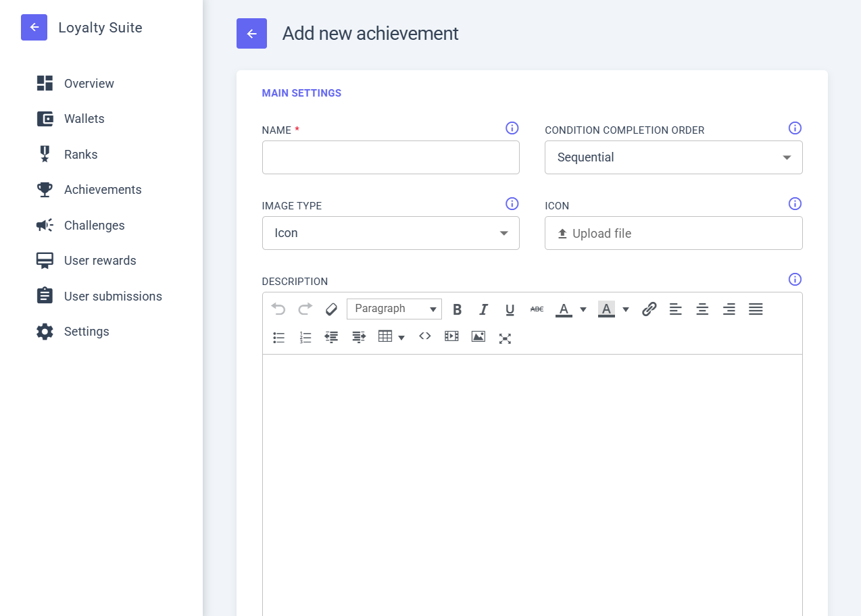The width and height of the screenshot is (861, 616).
Task: Click inside the description text area
Action: 533,485
